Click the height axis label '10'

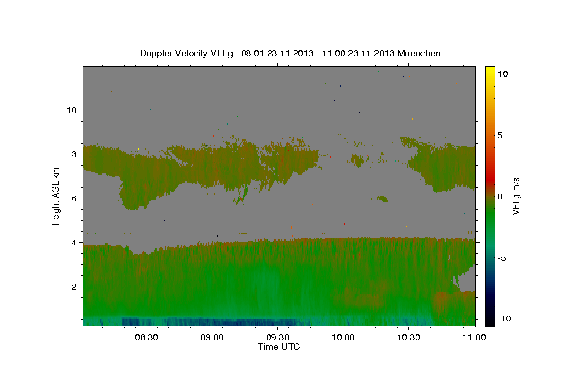pyautogui.click(x=73, y=110)
